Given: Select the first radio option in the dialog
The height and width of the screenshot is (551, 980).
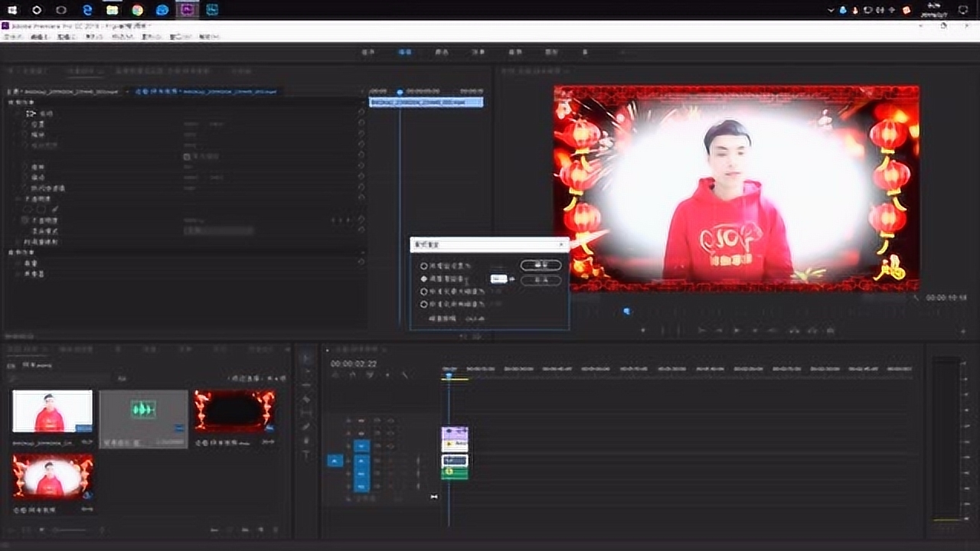Looking at the screenshot, I should (423, 266).
